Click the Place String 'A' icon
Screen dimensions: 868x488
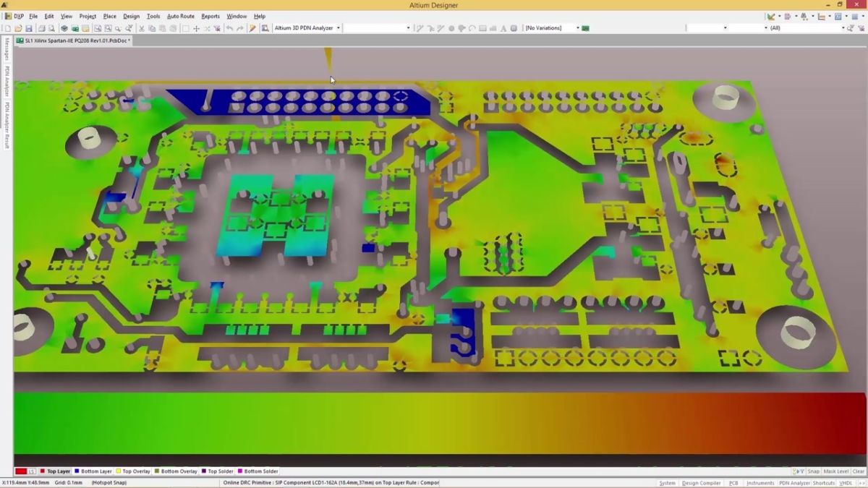[x=503, y=28]
